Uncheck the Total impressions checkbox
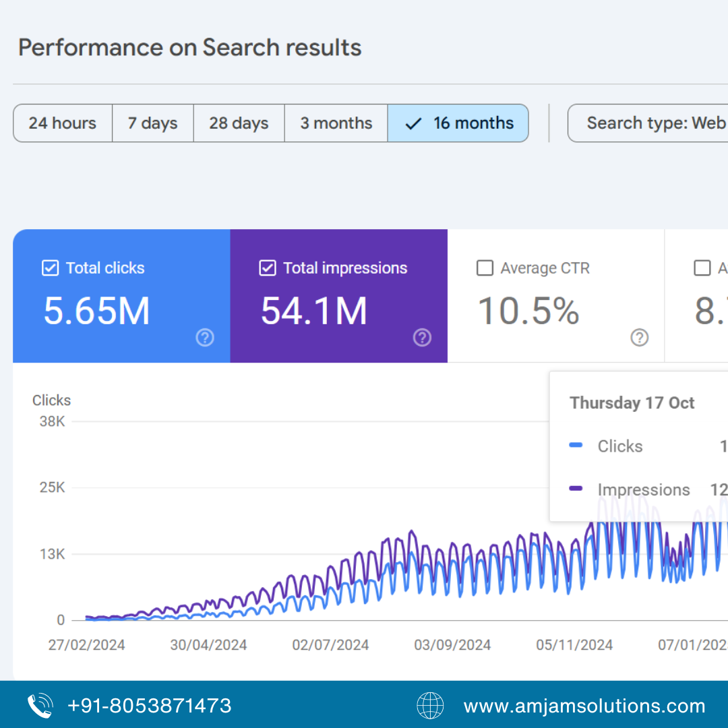728x728 pixels. pyautogui.click(x=268, y=268)
